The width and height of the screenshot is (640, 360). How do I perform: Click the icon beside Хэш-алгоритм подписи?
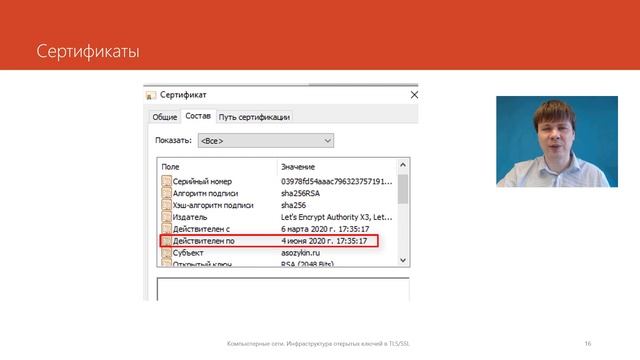coord(166,205)
